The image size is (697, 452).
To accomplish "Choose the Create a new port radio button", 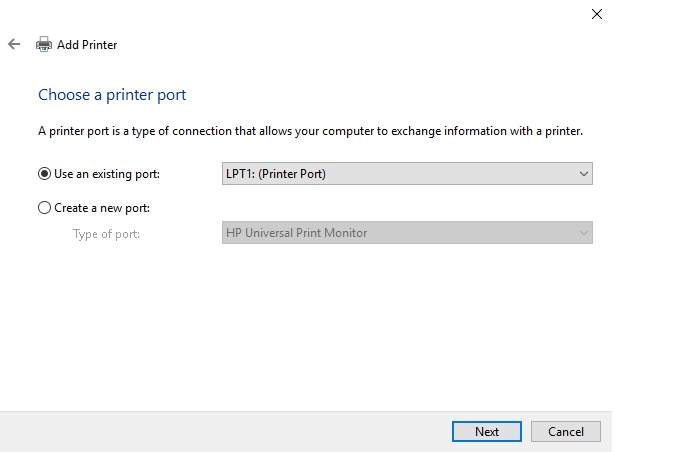I will (44, 208).
